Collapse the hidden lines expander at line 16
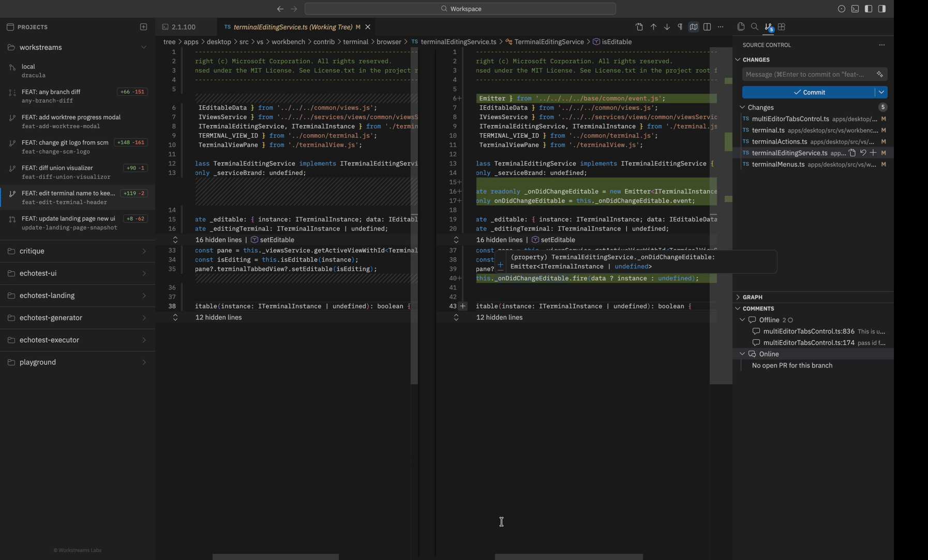The height and width of the screenshot is (560, 928). click(176, 239)
